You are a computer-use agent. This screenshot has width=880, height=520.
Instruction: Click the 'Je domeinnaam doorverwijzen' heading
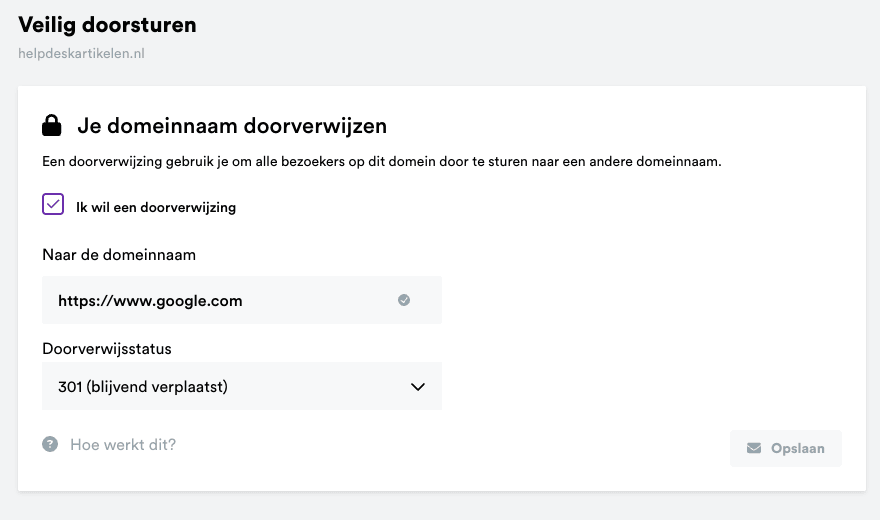[232, 126]
